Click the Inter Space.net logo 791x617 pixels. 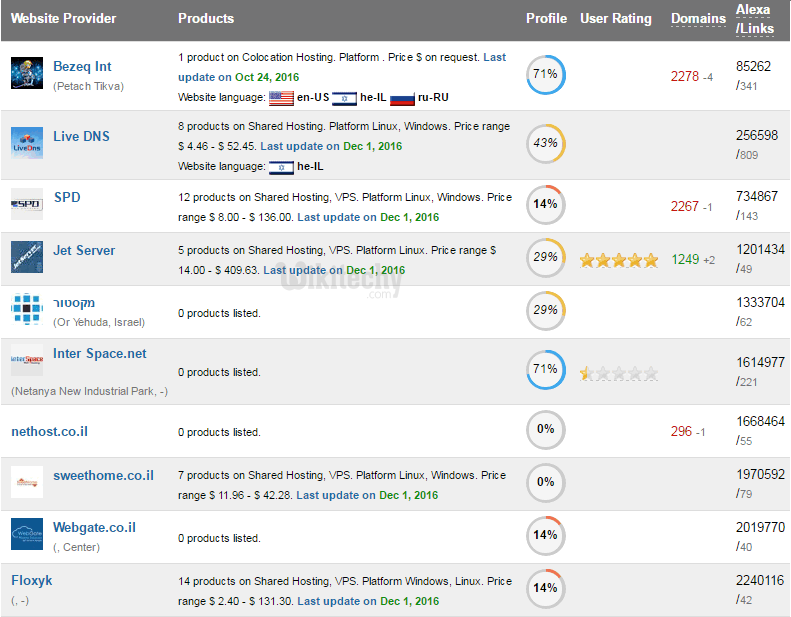point(27,359)
